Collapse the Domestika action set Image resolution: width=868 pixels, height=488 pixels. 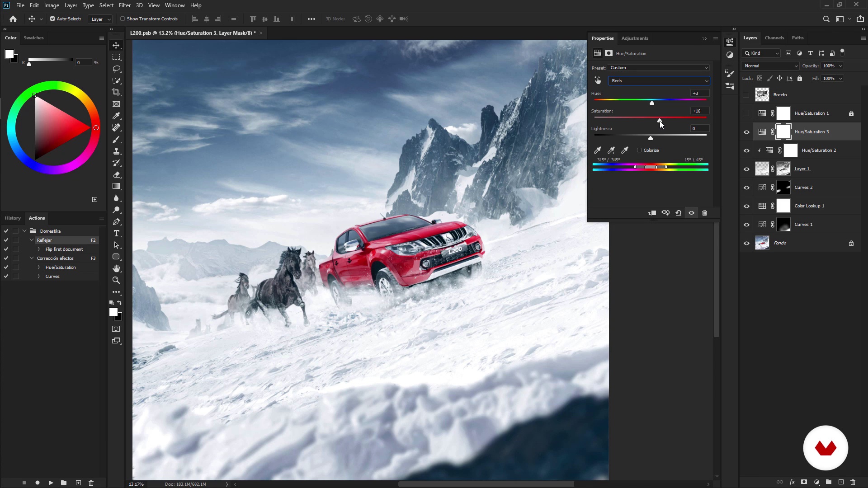pos(24,231)
